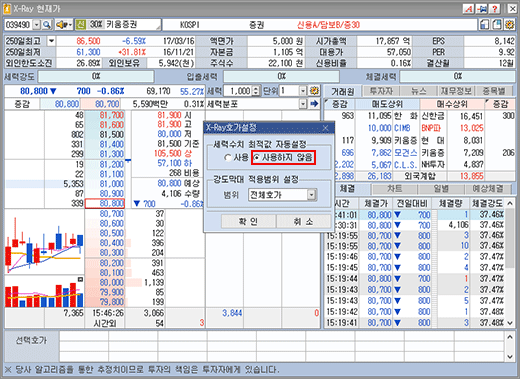Click the stock code search magnifier icon
The height and width of the screenshot is (379, 520).
pyautogui.click(x=47, y=24)
